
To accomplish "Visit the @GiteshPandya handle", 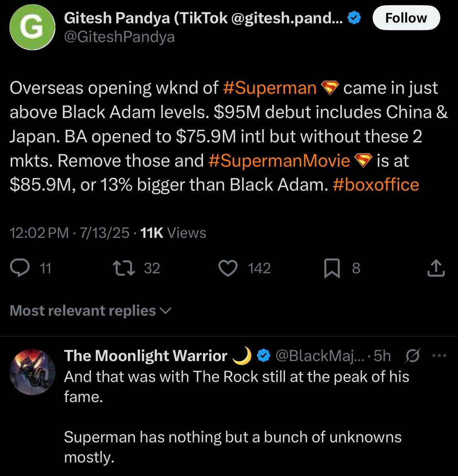I will 119,37.
